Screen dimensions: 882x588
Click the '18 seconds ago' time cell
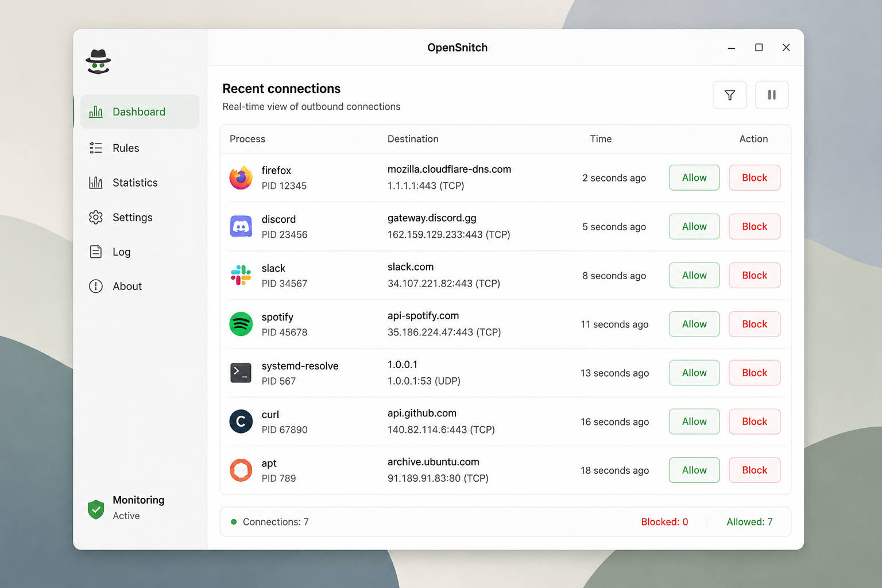tap(614, 470)
